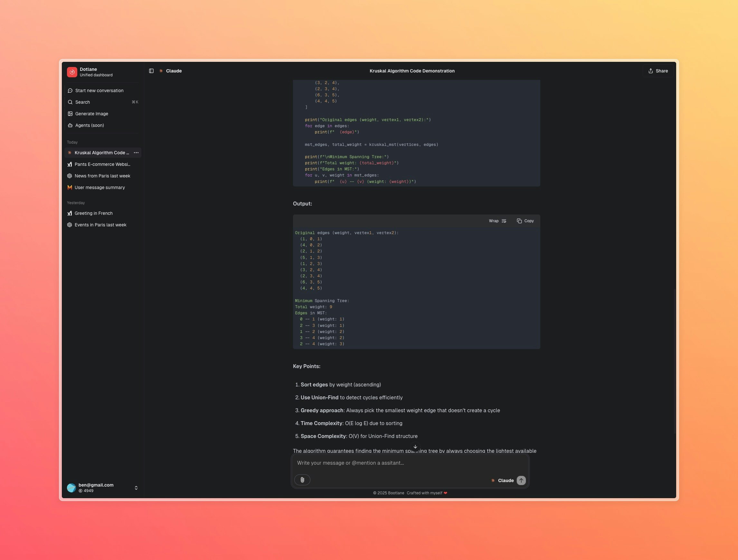Click the user avatar
Viewport: 738px width, 560px height.
coord(71,488)
